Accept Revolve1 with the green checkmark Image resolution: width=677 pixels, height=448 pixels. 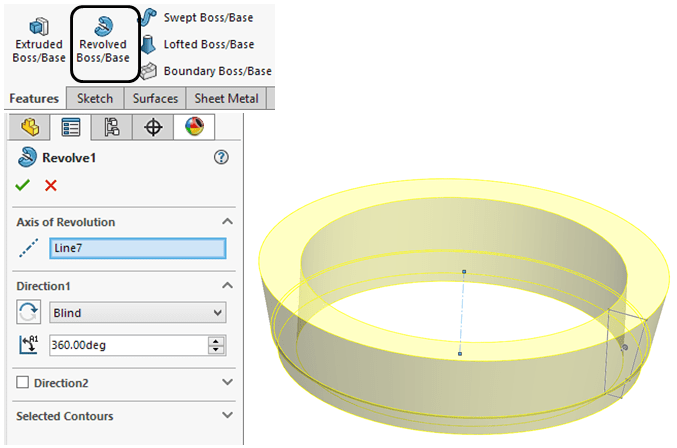click(23, 185)
